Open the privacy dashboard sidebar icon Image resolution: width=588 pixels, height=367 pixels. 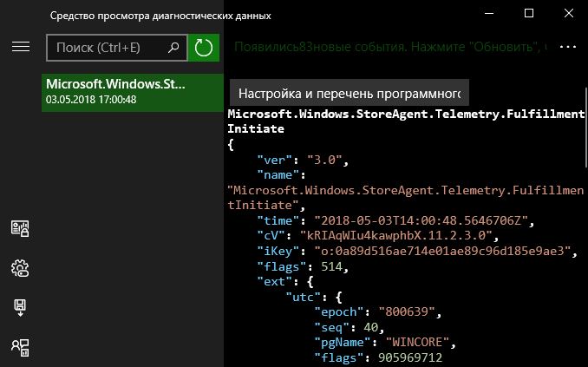pos(20,228)
